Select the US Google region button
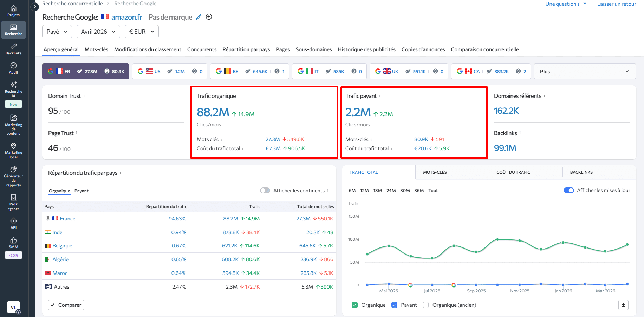644x317 pixels. tap(169, 71)
